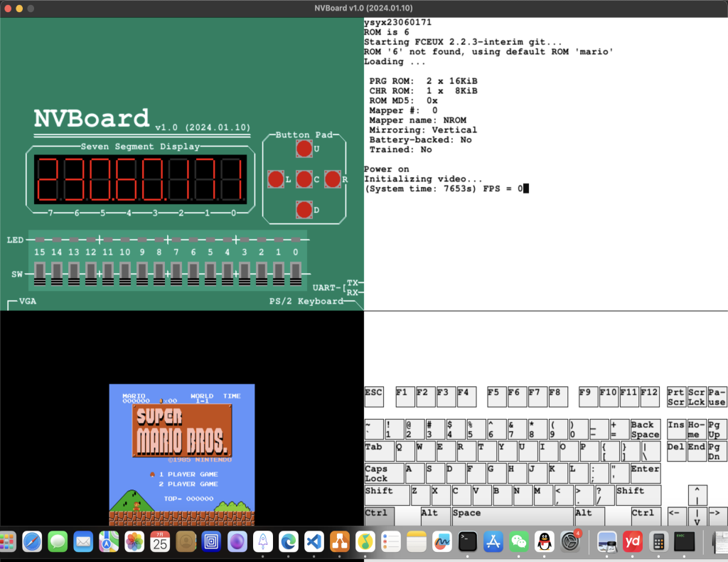Flip switch 6 on the SW row
The width and height of the screenshot is (728, 562).
coord(193,274)
